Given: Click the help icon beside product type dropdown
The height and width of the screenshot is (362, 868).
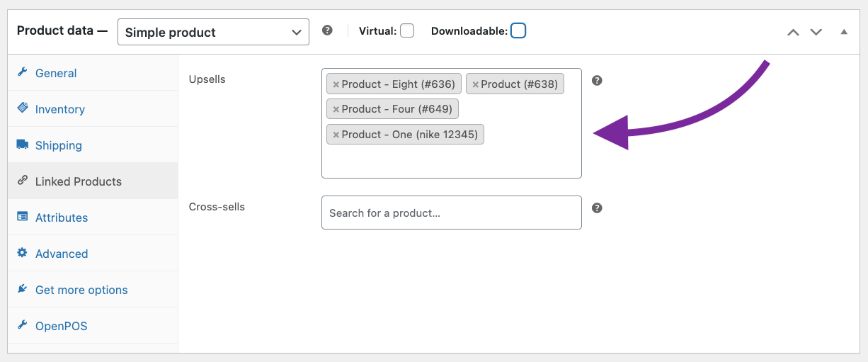Looking at the screenshot, I should click(327, 31).
